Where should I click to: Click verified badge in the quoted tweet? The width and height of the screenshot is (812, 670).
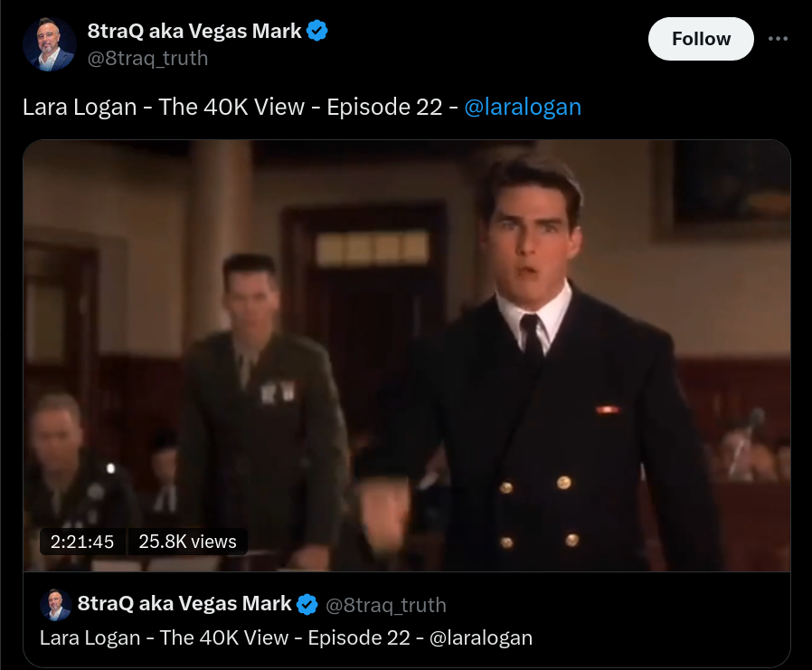tap(307, 604)
